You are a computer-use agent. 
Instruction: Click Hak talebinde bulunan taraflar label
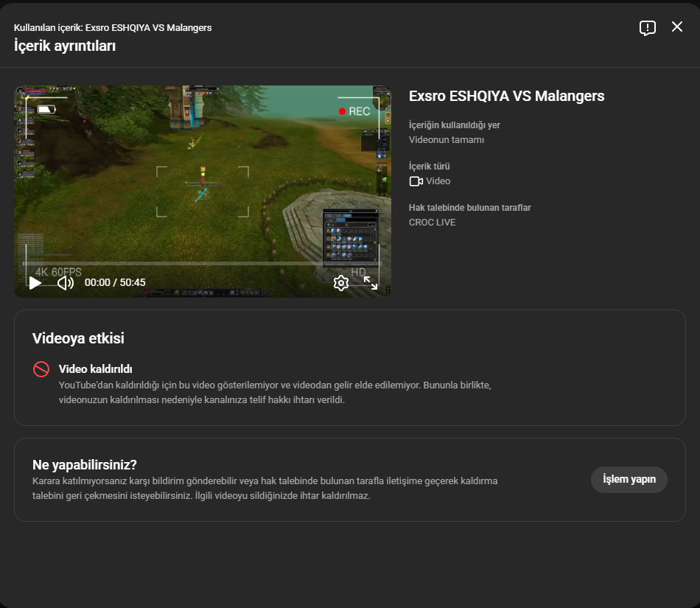pos(469,208)
